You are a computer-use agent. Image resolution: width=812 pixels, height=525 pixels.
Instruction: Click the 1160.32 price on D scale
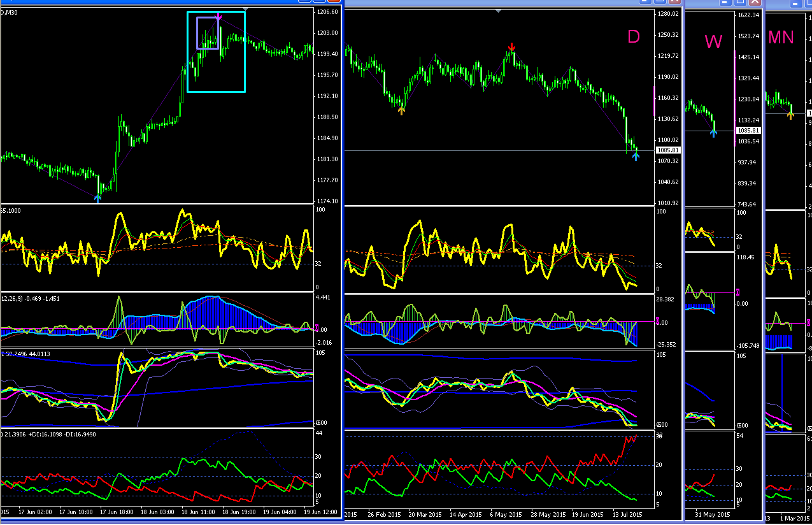pos(667,98)
